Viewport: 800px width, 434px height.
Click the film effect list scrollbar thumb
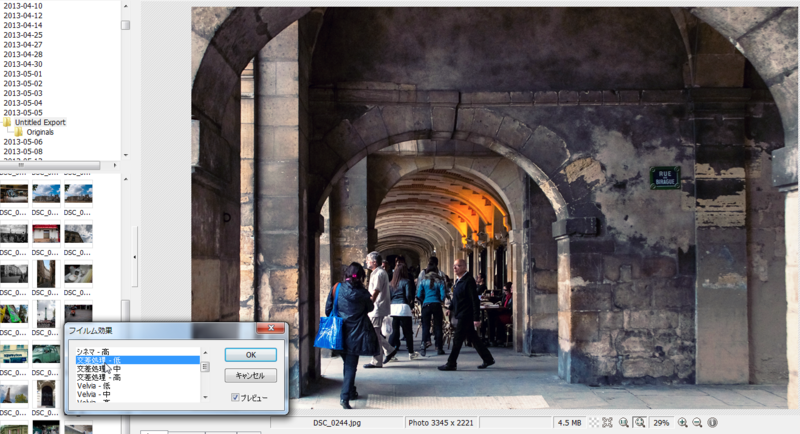[x=205, y=367]
